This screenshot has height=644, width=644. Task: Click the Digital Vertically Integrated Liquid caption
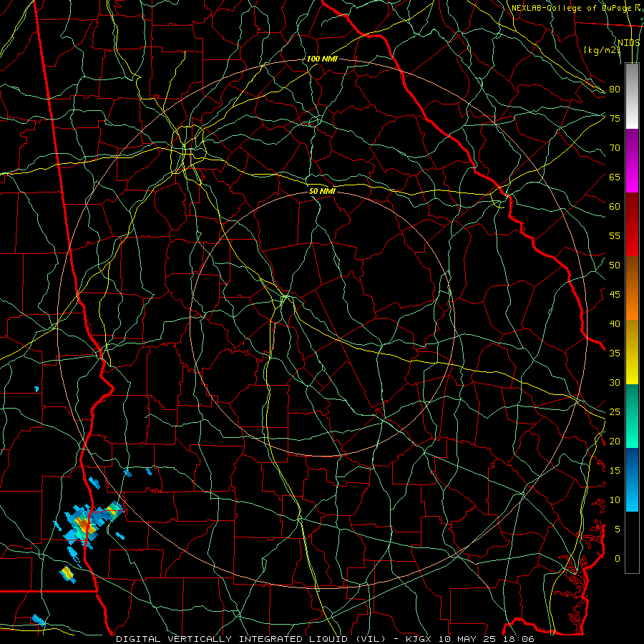coord(251,639)
